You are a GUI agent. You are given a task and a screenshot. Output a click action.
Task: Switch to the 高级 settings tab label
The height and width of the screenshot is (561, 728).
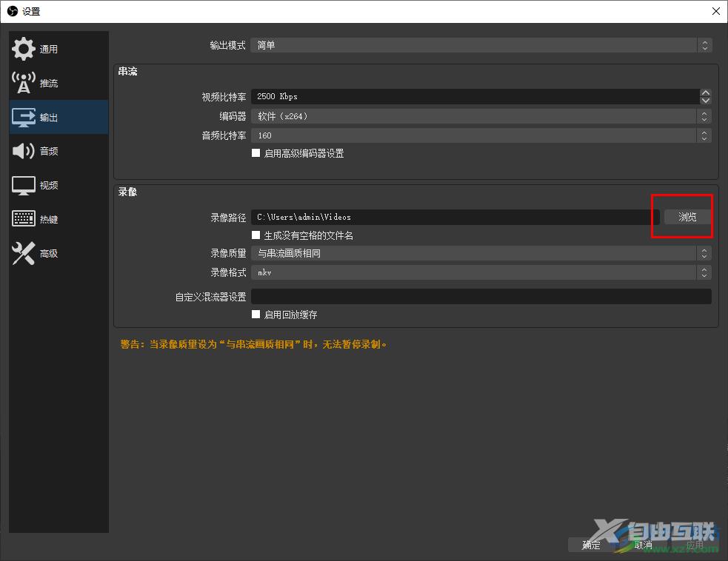[49, 253]
